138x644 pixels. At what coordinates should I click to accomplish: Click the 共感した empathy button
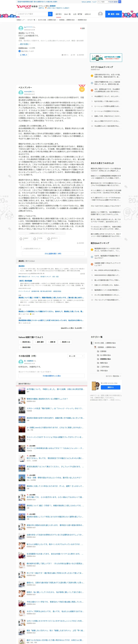24,55
